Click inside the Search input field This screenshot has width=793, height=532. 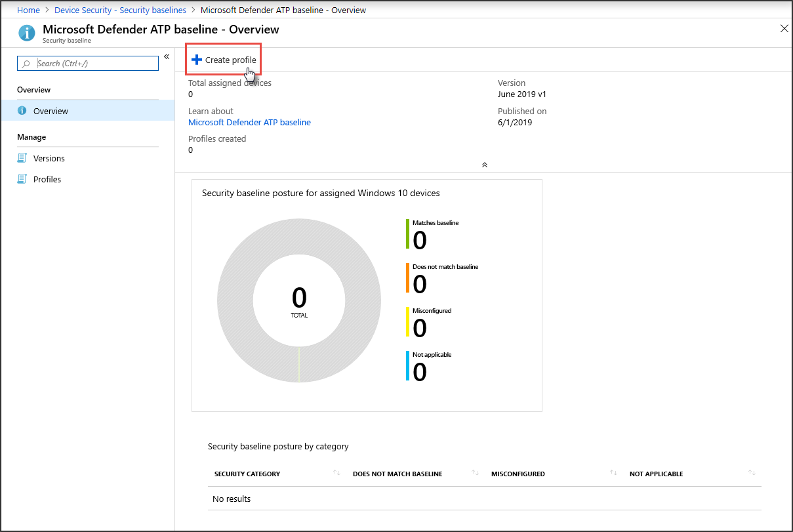point(95,64)
